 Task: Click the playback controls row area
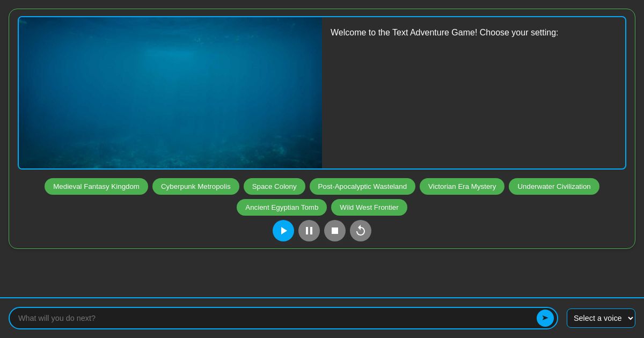click(x=322, y=231)
